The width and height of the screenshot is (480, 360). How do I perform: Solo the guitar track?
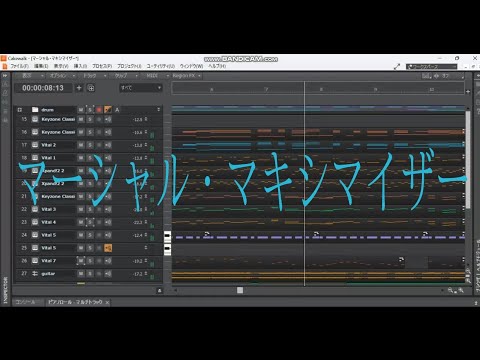click(90, 274)
